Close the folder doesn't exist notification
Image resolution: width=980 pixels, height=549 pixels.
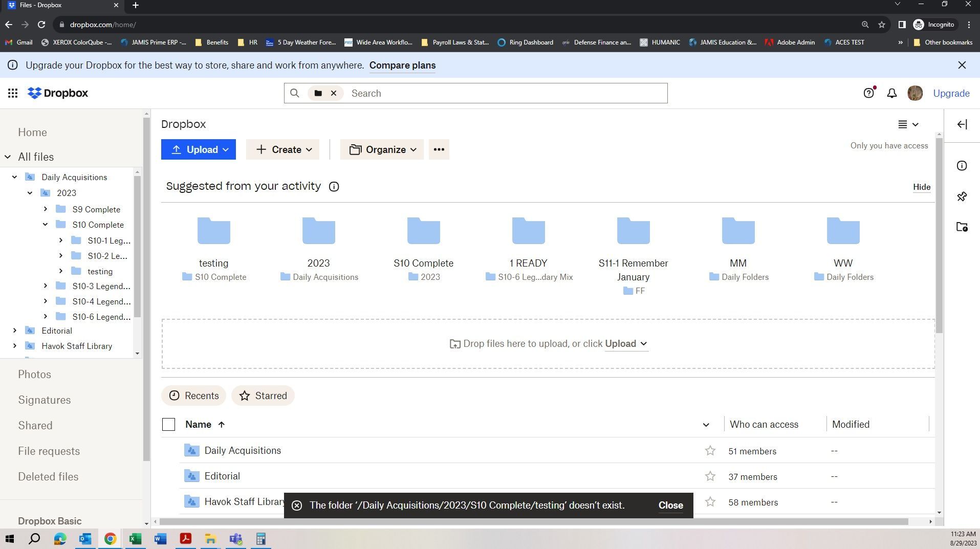(x=670, y=505)
